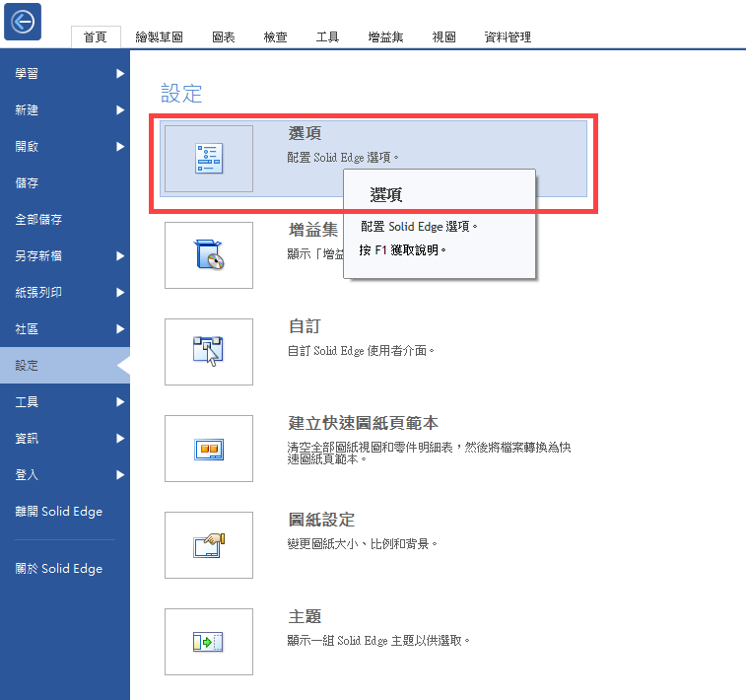This screenshot has height=700, width=746.
Task: Open 關於 Solid Edge in the sidebar
Action: 65,569
